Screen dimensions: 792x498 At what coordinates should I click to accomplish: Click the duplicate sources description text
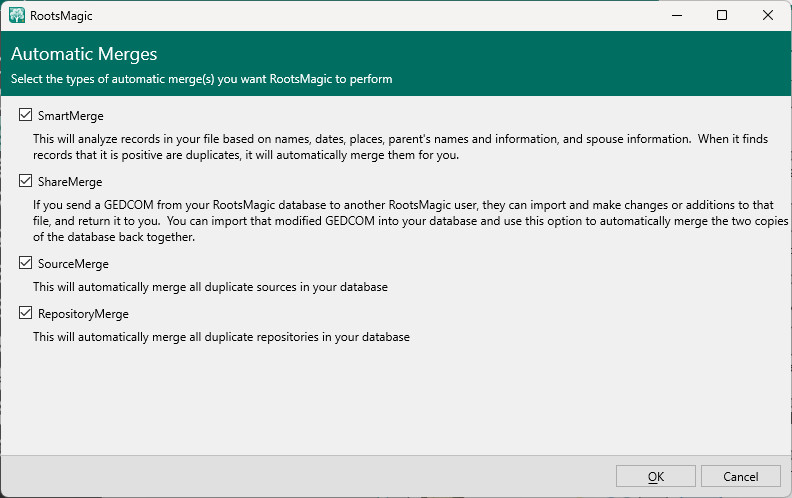point(210,287)
